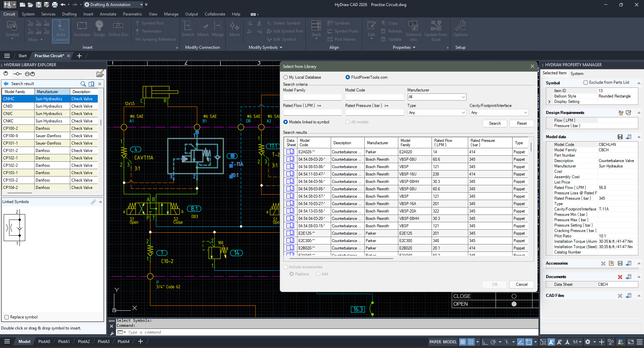The width and height of the screenshot is (644, 348).
Task: Open the Update from Excel tool
Action: tap(436, 30)
